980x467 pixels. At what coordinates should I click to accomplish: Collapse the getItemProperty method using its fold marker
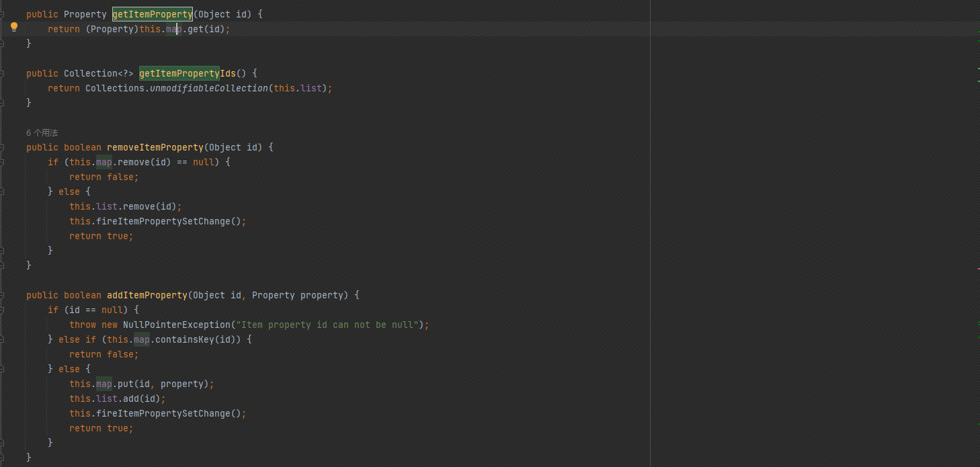pyautogui.click(x=2, y=13)
